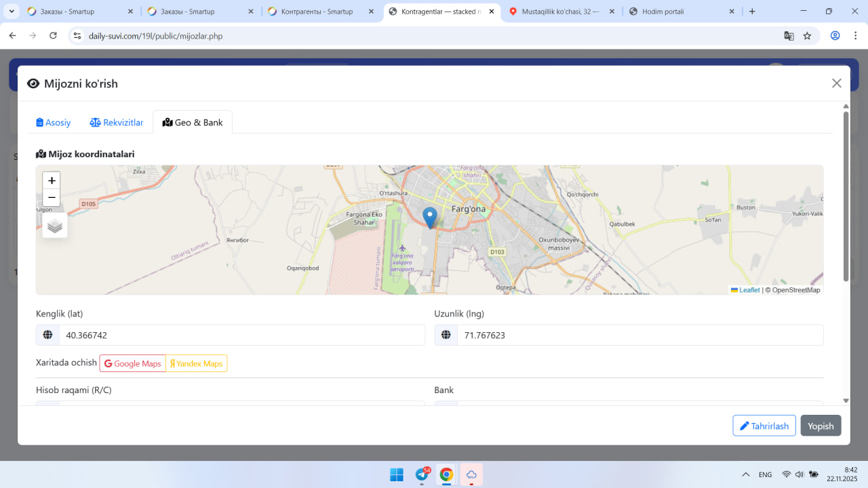Click the Kenglik latitude input field
Image resolution: width=868 pixels, height=488 pixels.
click(x=241, y=335)
